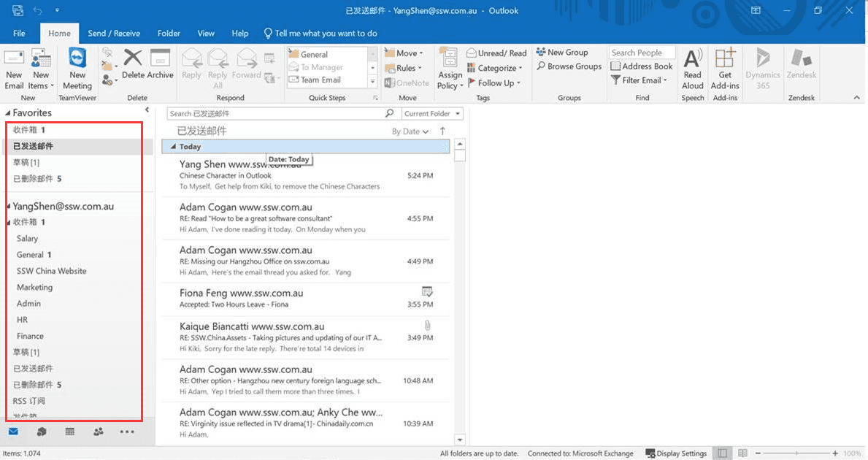The image size is (868, 460).
Task: Click the Archive icon
Action: click(x=160, y=64)
